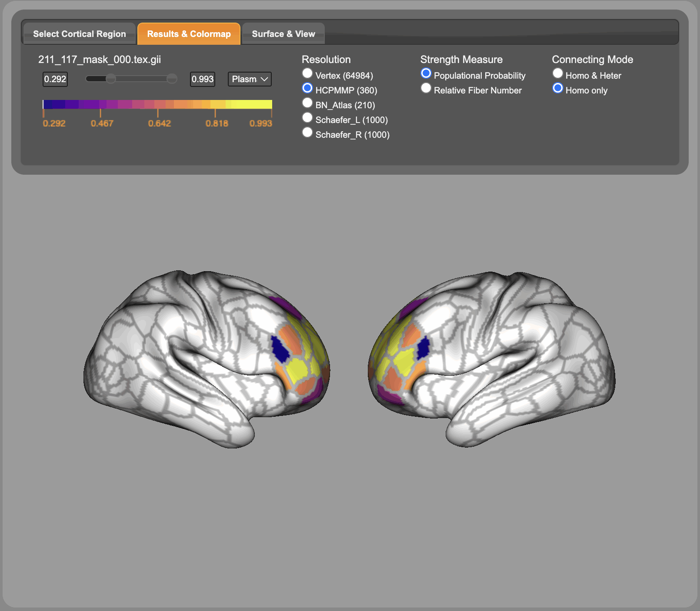The height and width of the screenshot is (611, 700).
Task: Click the lower range slider handle
Action: tap(111, 79)
